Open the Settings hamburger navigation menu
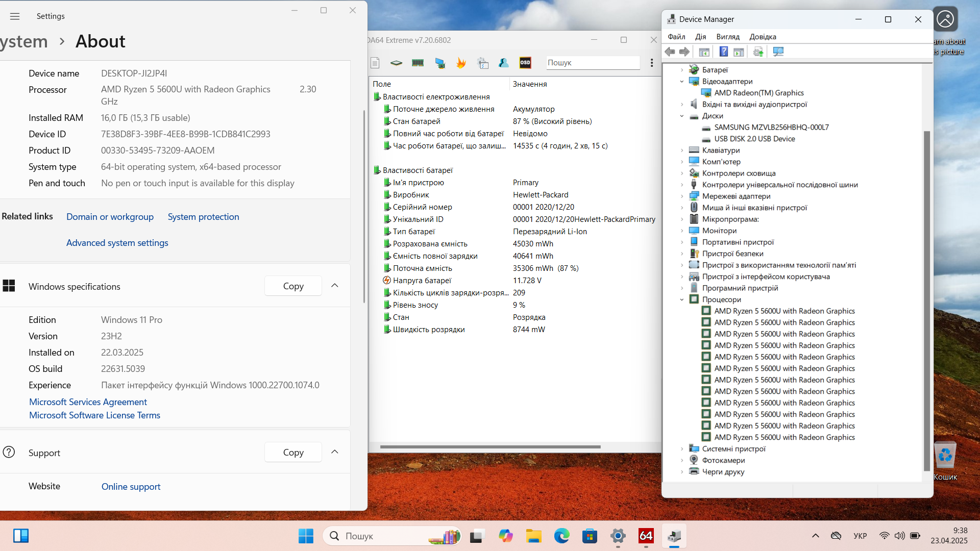Screen dimensions: 980x551 (15, 16)
